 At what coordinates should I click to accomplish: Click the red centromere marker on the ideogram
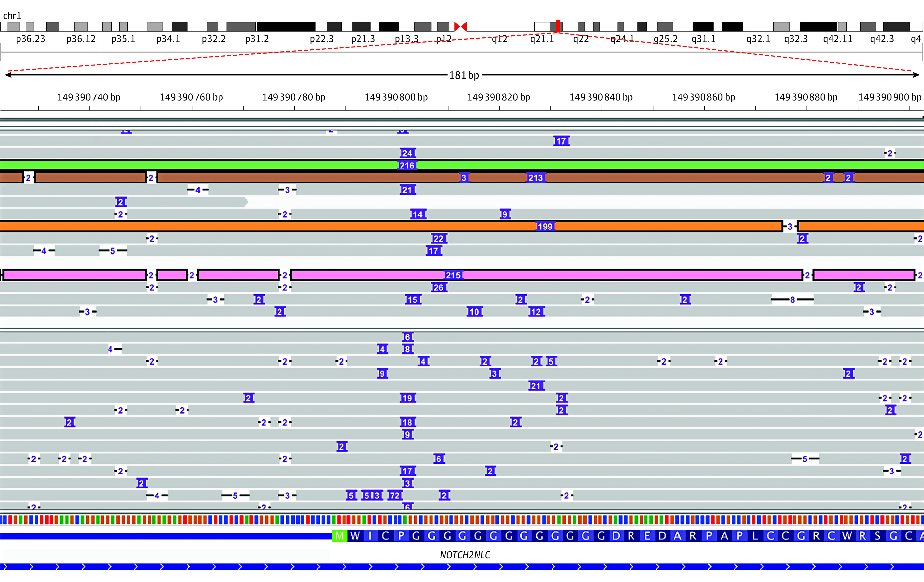(x=461, y=27)
